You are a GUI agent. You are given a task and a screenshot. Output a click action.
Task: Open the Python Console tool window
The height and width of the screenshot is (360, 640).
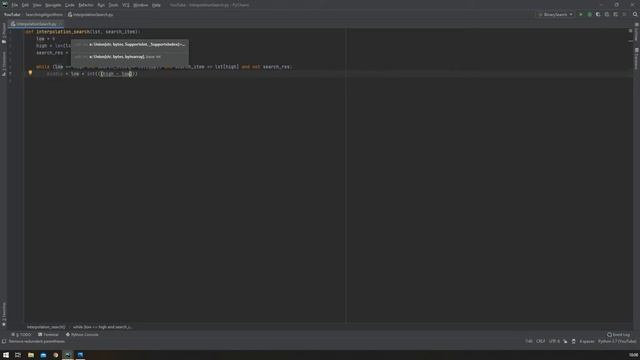(82, 335)
